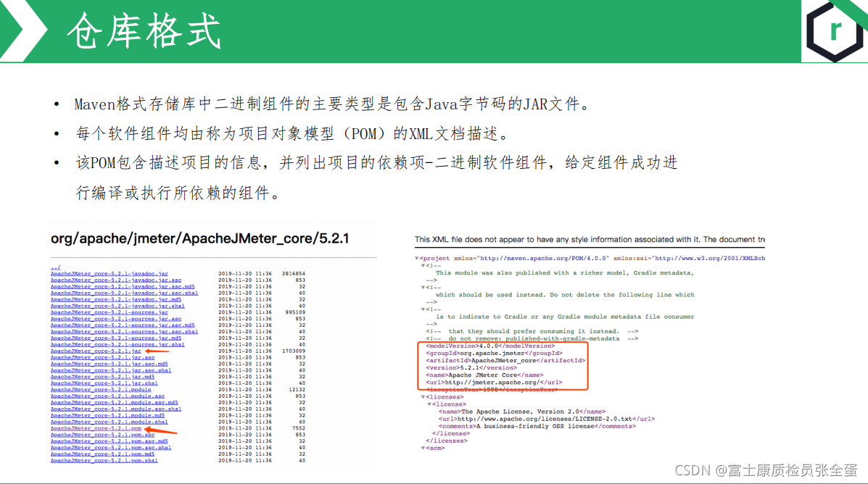Screen dimensions: 868x484
Task: Collapse comment node above 'which should be used instead'
Action: [x=423, y=288]
